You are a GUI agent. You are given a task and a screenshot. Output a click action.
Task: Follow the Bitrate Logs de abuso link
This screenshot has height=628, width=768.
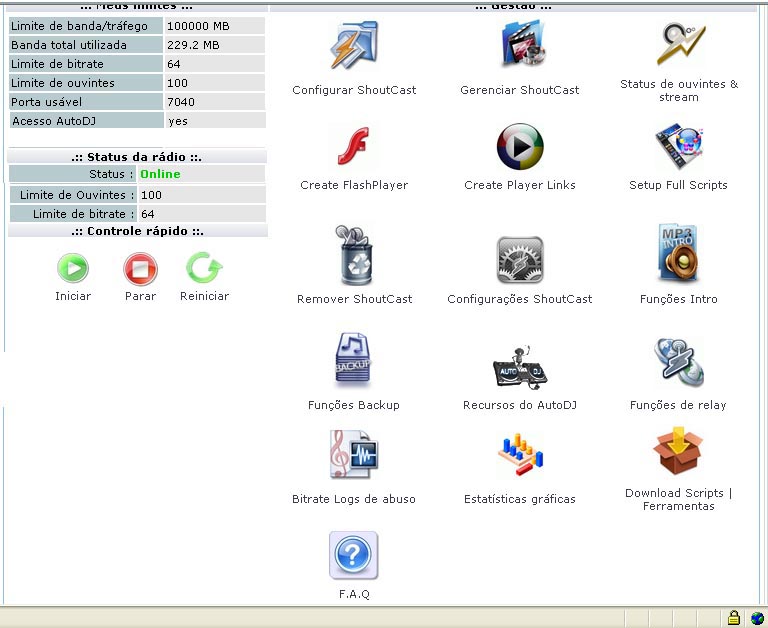(354, 499)
